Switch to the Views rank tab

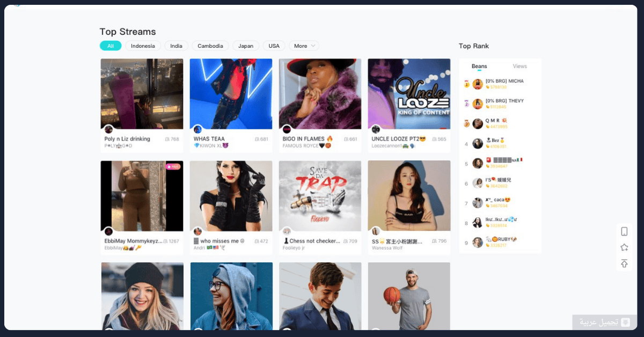click(x=520, y=67)
